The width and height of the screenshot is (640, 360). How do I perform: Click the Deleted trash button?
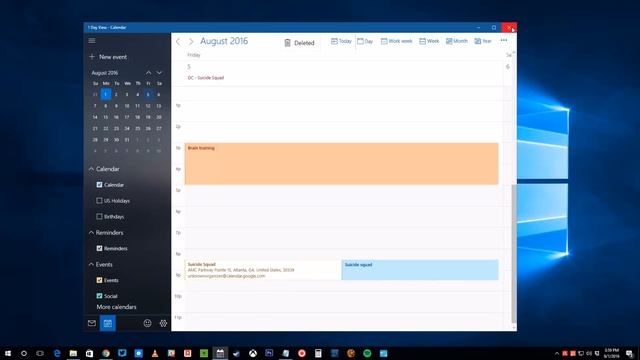pos(299,43)
